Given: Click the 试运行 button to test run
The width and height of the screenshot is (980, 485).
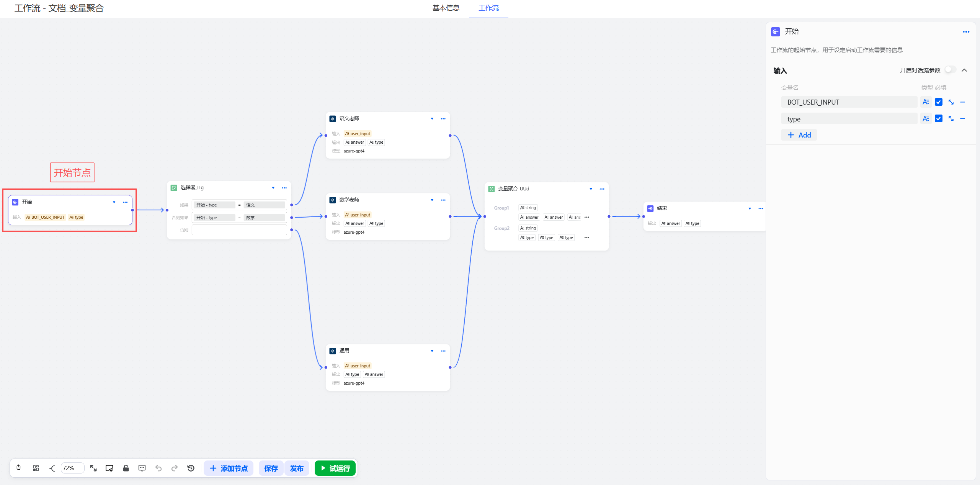Looking at the screenshot, I should click(x=335, y=468).
